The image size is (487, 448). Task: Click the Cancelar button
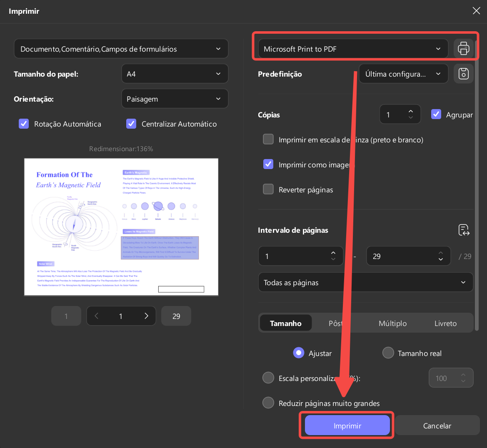437,426
